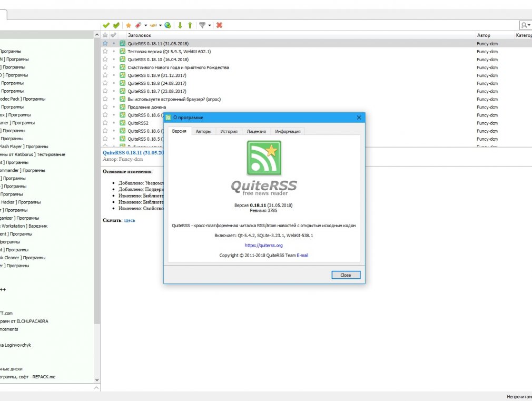Image resolution: width=532 pixels, height=401 pixels.
Task: Switch to the Версия tab
Action: click(x=179, y=131)
